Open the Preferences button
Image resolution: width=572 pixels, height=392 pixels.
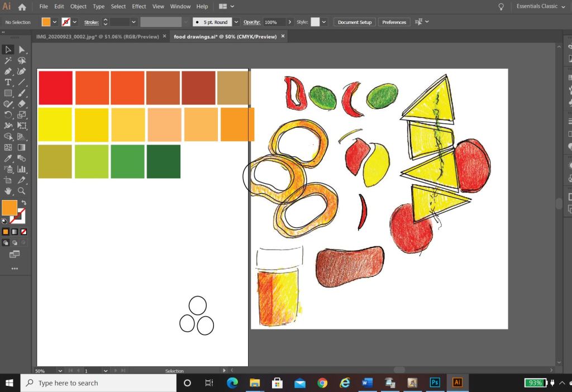[x=394, y=22]
